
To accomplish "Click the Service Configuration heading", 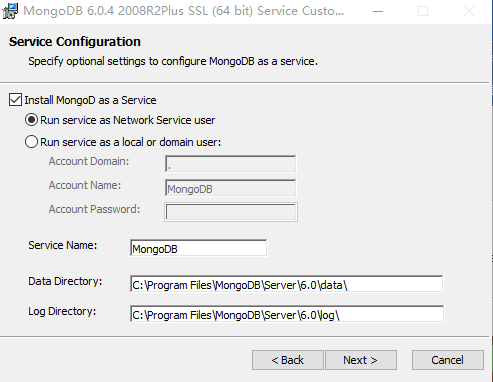I will (75, 42).
